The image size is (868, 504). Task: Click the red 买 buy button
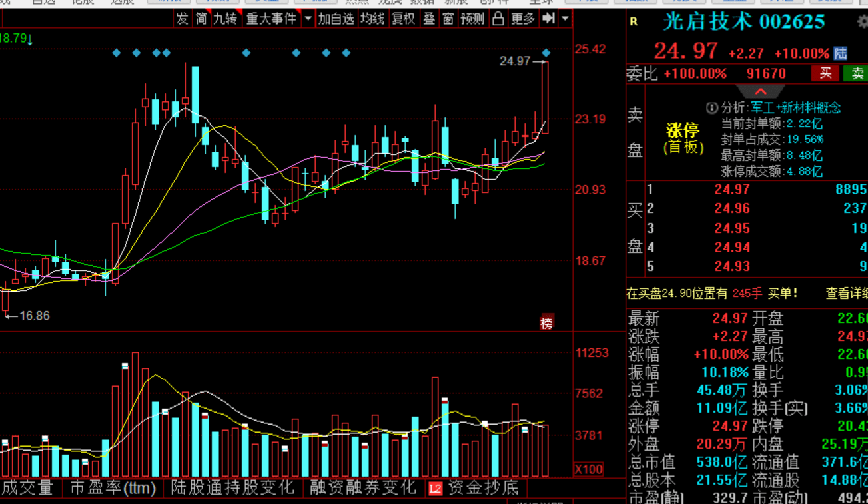point(825,73)
